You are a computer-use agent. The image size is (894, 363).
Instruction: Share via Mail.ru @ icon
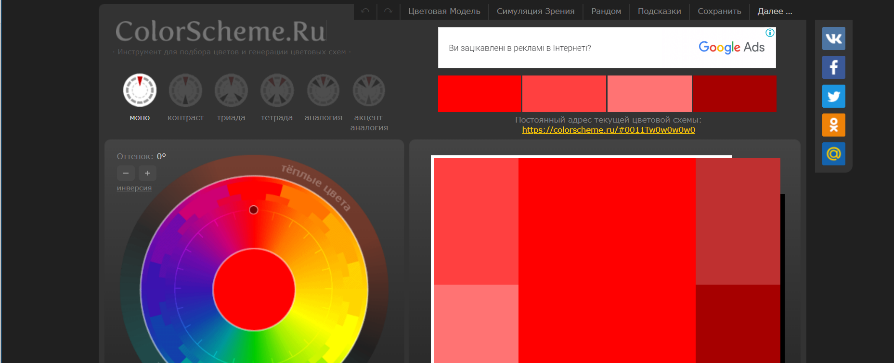834,154
